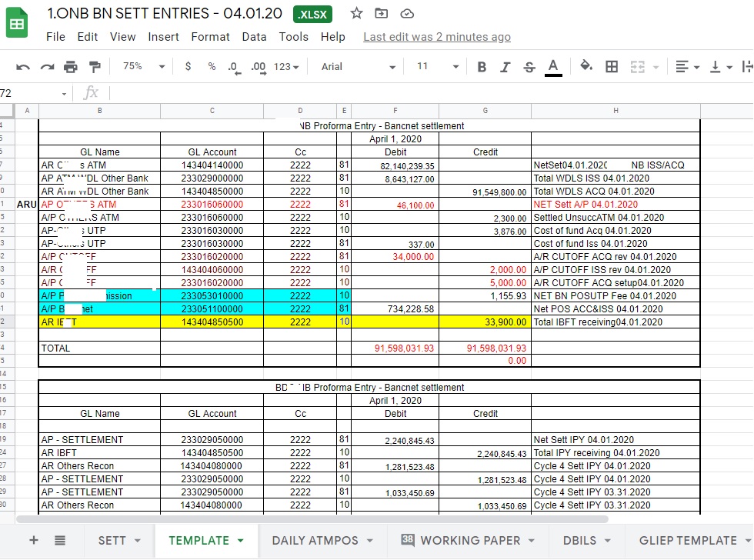
Task: Undo the last action
Action: [x=22, y=67]
